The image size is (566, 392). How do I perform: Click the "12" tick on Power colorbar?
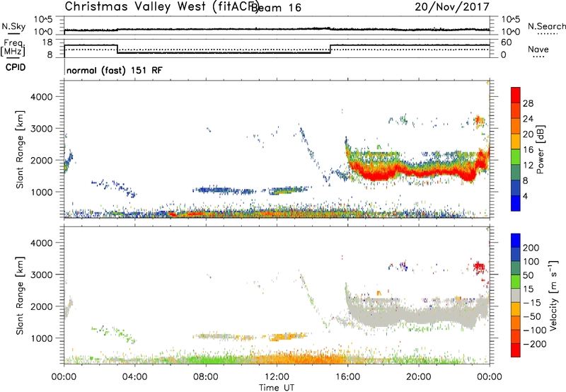point(528,165)
